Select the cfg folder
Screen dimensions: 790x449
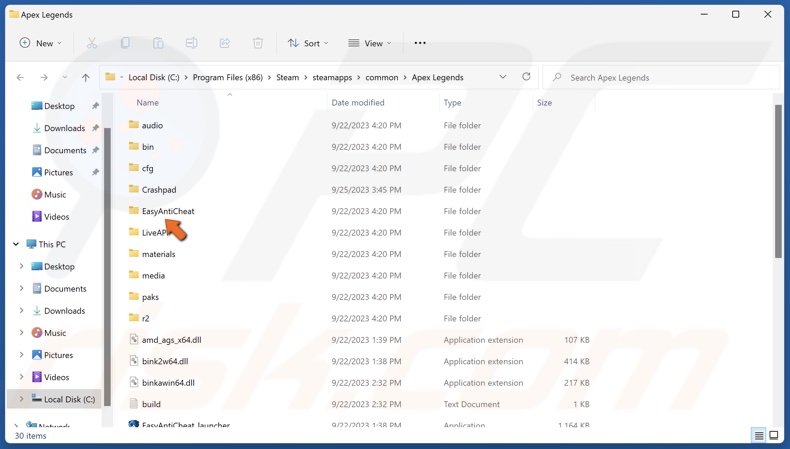[147, 168]
